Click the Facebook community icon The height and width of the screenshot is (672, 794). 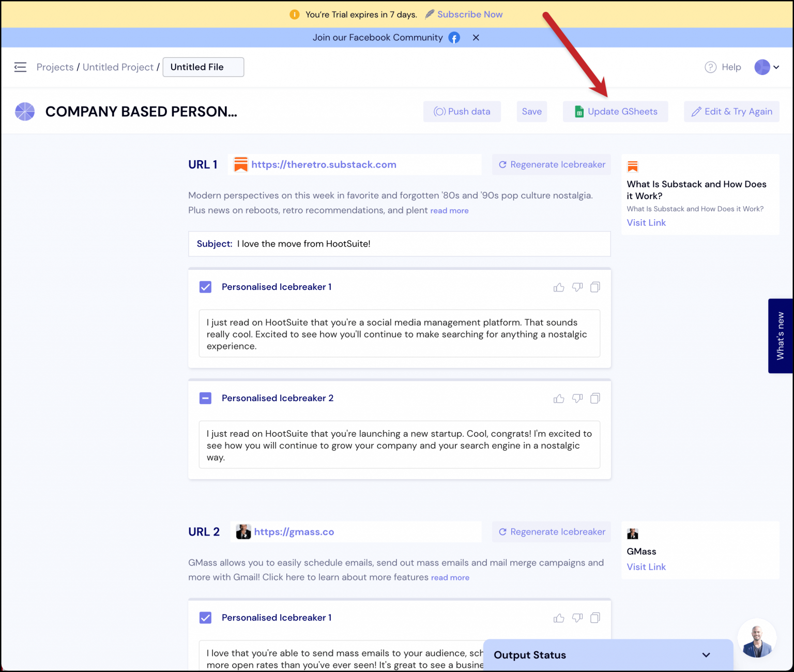pos(454,37)
